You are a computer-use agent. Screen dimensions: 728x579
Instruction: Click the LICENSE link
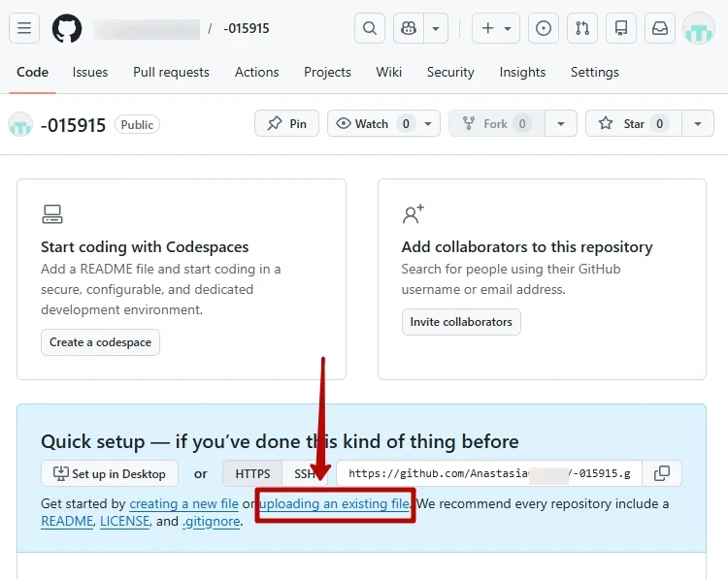pos(125,522)
